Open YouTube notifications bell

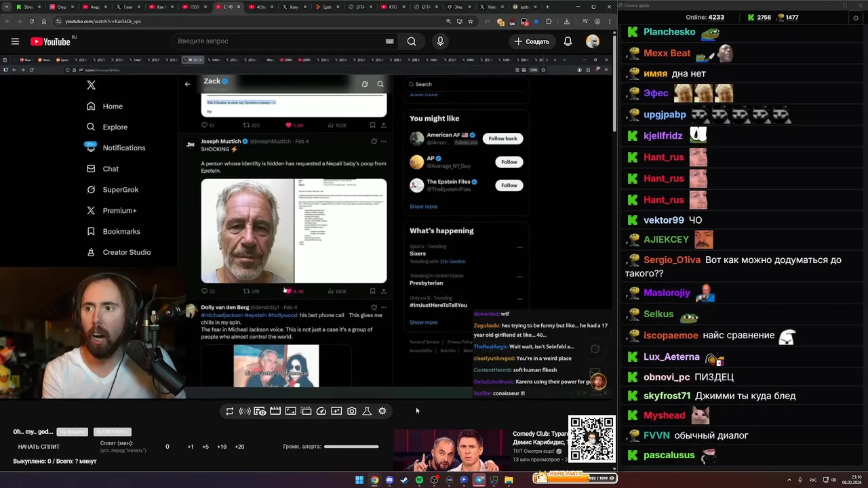pos(568,41)
